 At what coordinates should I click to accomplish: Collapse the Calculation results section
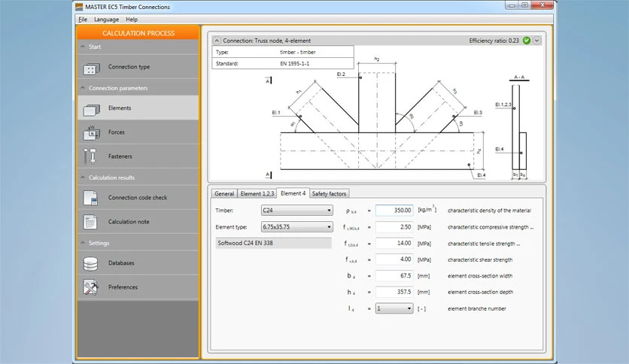tap(83, 177)
